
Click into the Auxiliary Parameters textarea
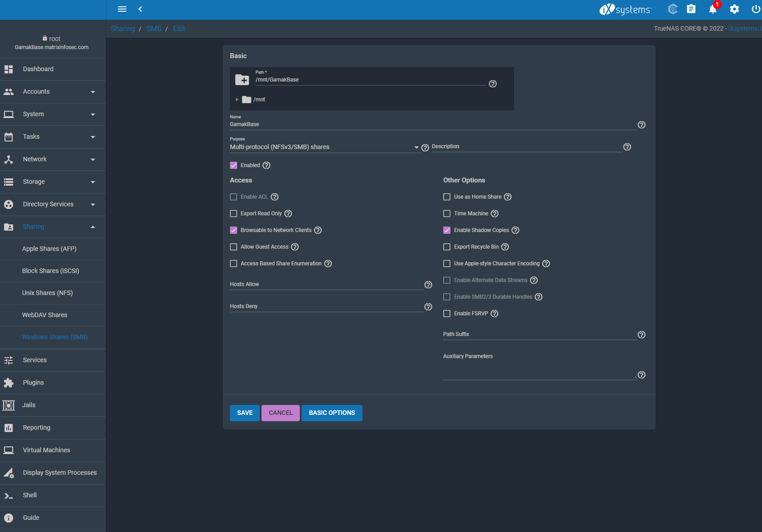click(540, 371)
